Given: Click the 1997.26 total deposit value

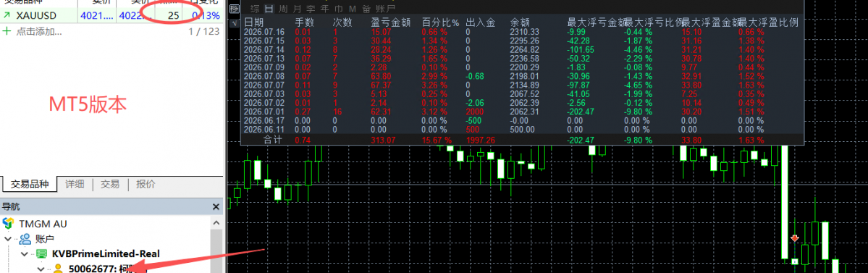Looking at the screenshot, I should point(481,140).
